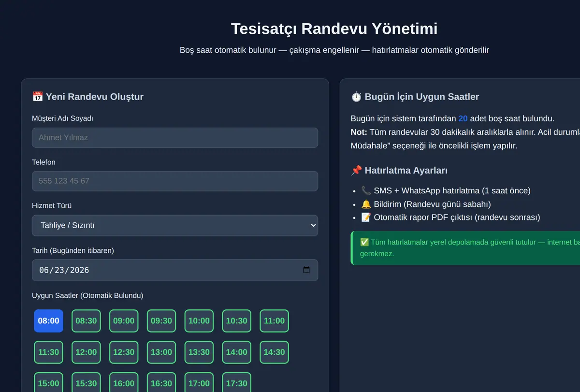This screenshot has height=392, width=580.
Task: Pick the 11:00 time slot
Action: coord(275,321)
